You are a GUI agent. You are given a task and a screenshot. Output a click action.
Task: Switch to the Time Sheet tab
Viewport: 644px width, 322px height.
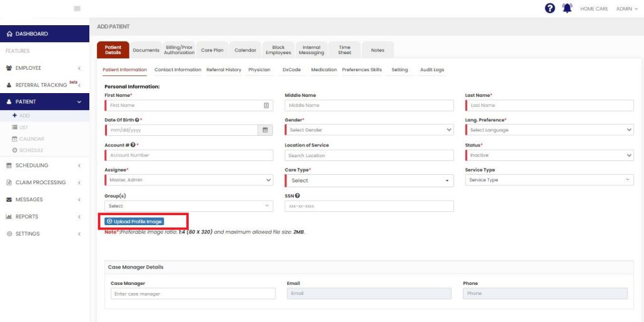[345, 50]
